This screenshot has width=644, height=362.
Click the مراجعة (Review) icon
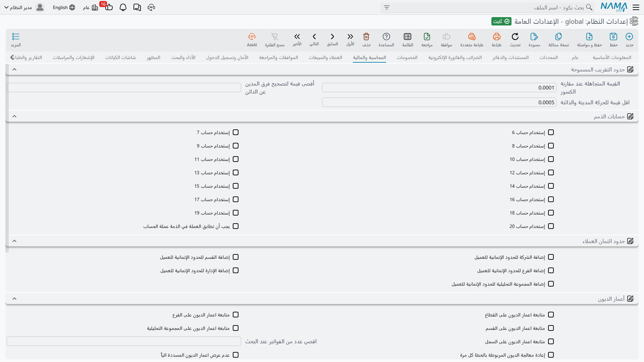[427, 37]
